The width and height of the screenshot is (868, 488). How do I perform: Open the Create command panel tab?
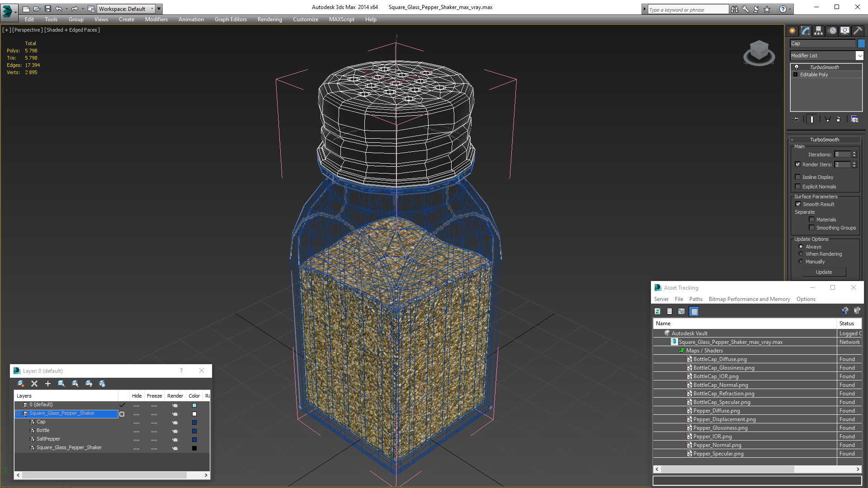pyautogui.click(x=793, y=31)
